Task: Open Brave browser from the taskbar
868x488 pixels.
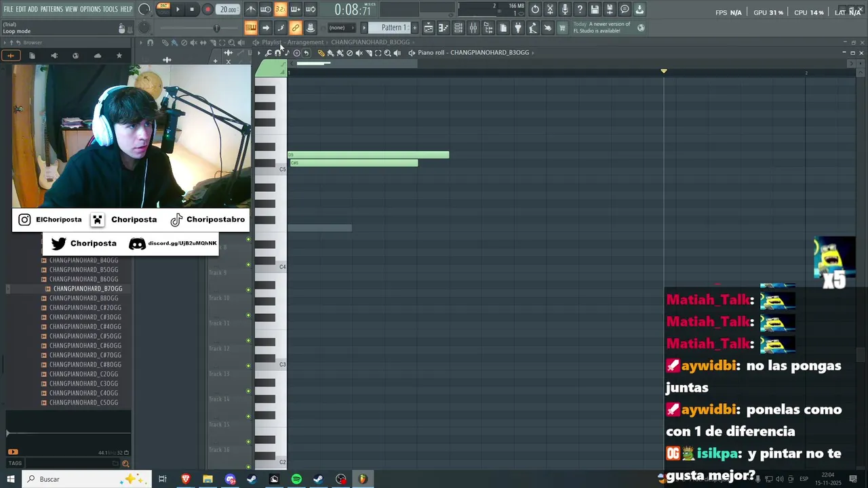Action: coord(185,479)
